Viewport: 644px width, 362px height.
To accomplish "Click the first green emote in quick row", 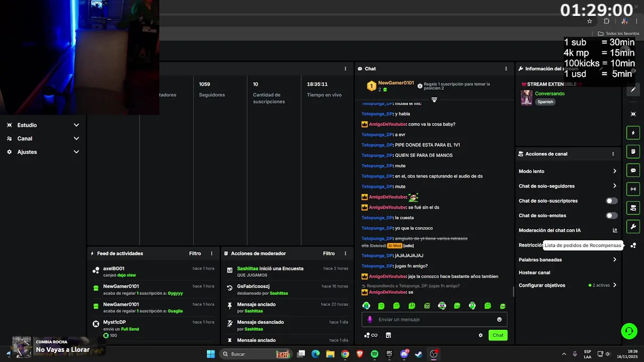I will [366, 306].
